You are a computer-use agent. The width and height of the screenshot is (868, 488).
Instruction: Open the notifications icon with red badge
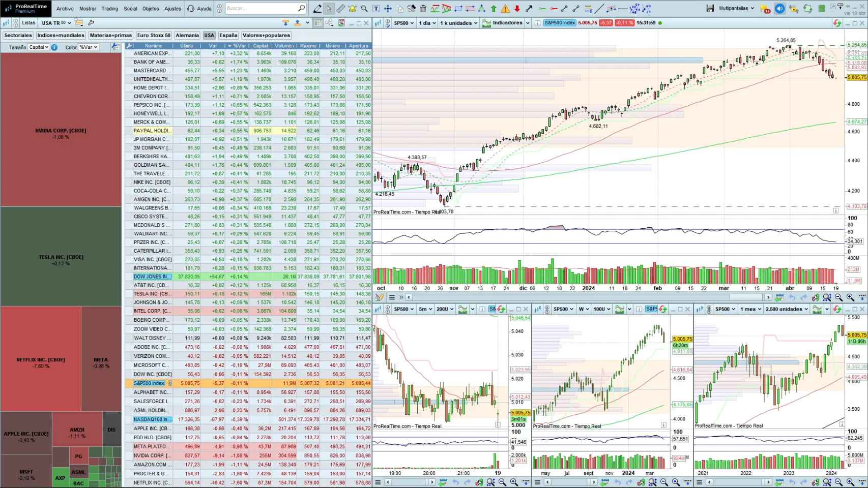pos(765,9)
